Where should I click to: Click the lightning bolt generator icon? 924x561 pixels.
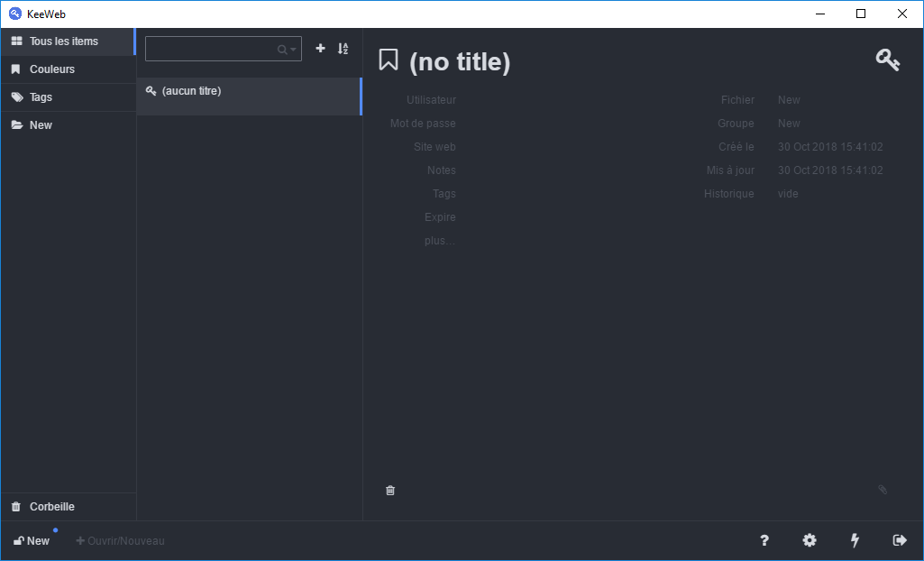(x=855, y=540)
